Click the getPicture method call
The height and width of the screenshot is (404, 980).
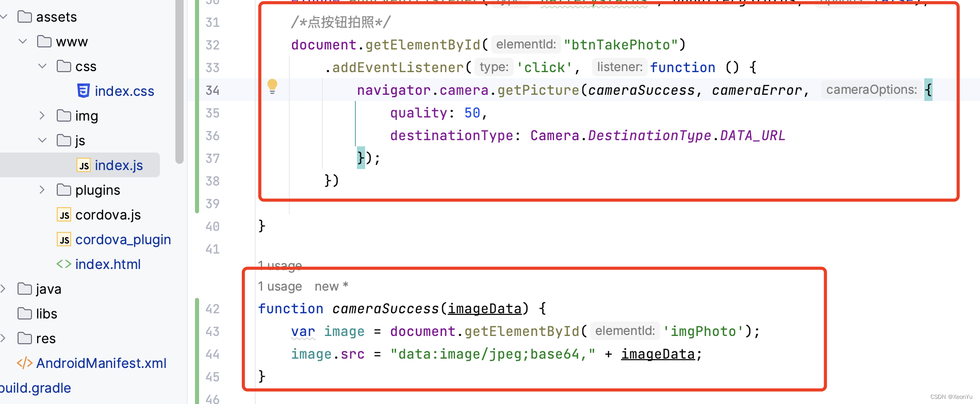(538, 90)
